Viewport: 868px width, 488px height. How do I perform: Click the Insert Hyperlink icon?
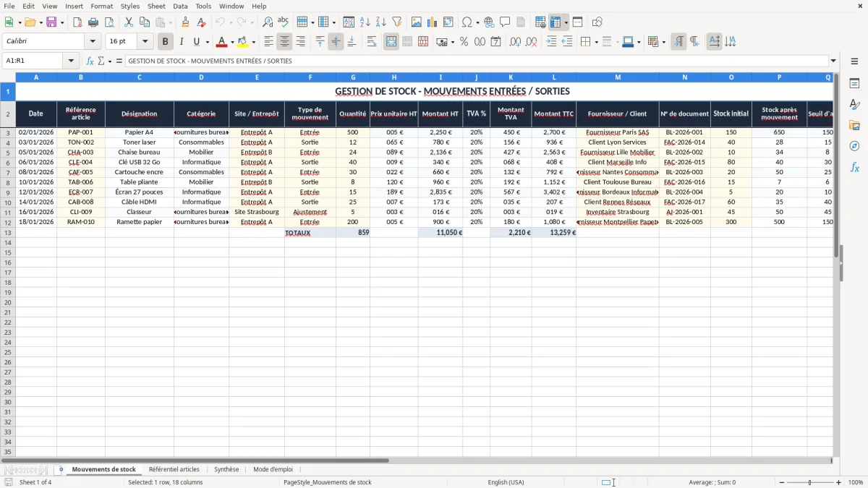489,22
